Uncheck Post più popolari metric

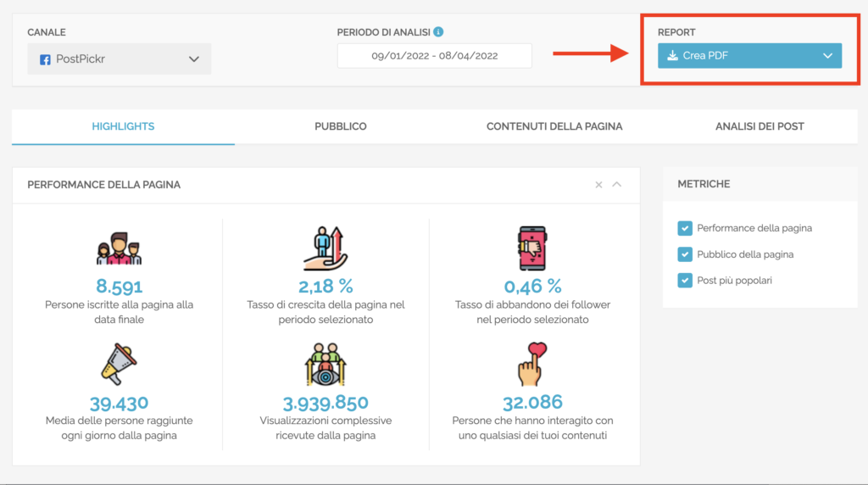685,280
